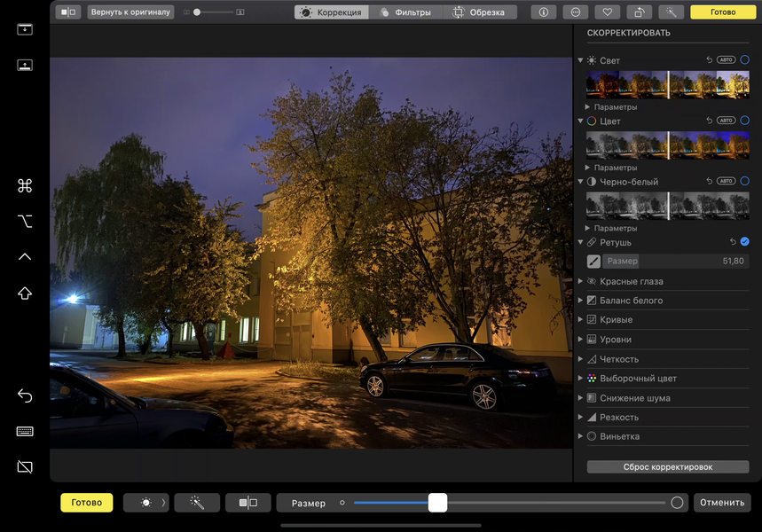Click the Сброс корректировок button

point(668,467)
